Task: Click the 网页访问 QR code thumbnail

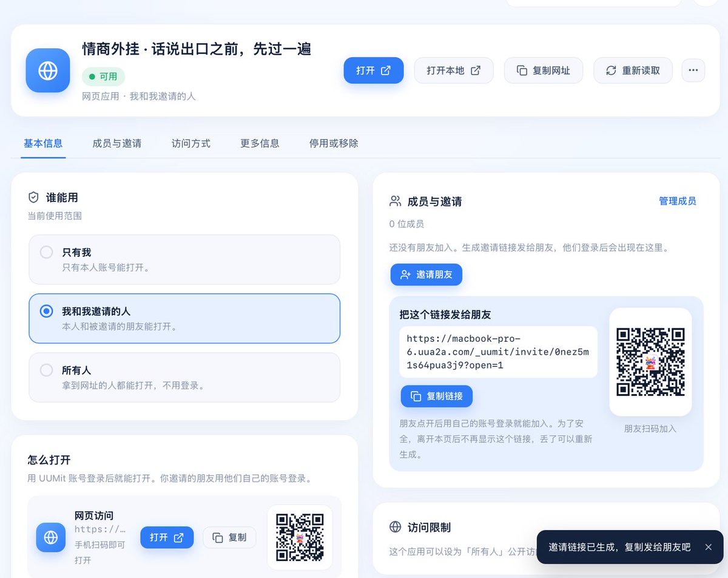Action: [300, 537]
